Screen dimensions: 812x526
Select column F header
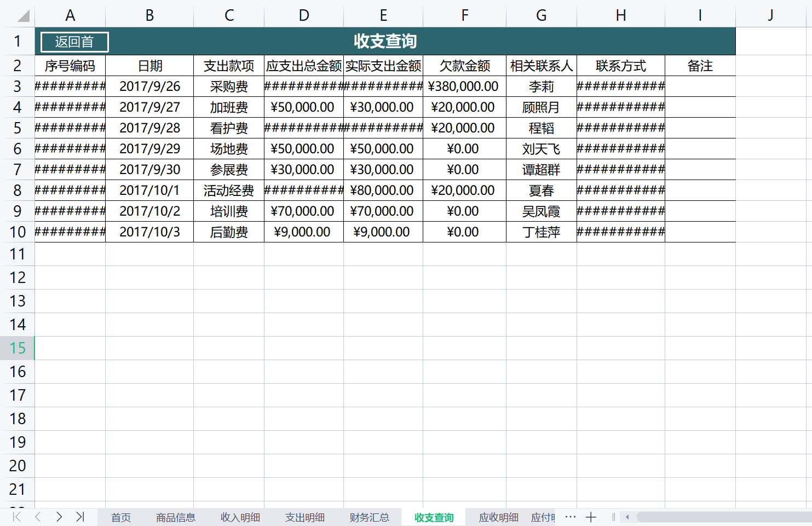pyautogui.click(x=464, y=15)
